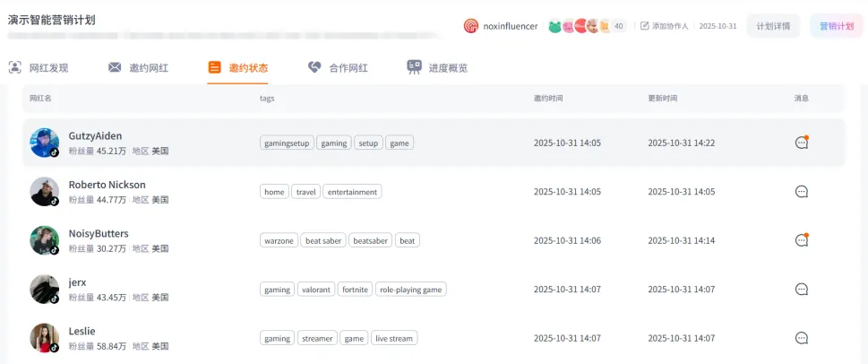Click the fortnite tag

[x=355, y=290]
